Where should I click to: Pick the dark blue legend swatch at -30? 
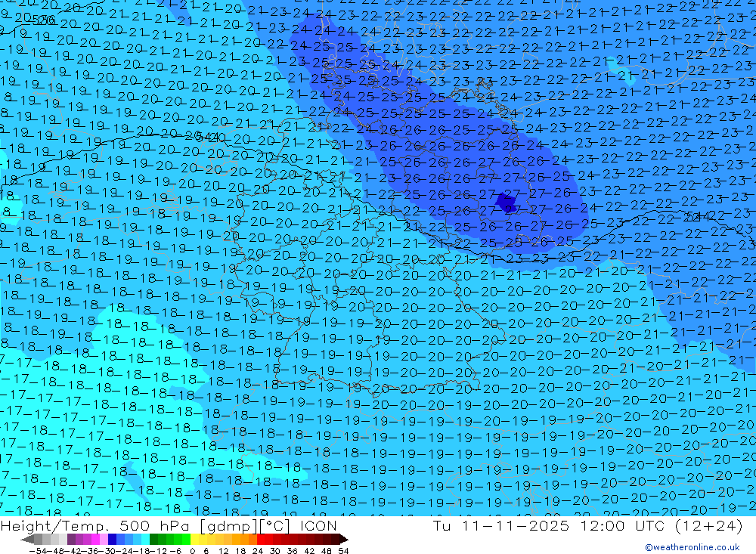[x=112, y=539]
